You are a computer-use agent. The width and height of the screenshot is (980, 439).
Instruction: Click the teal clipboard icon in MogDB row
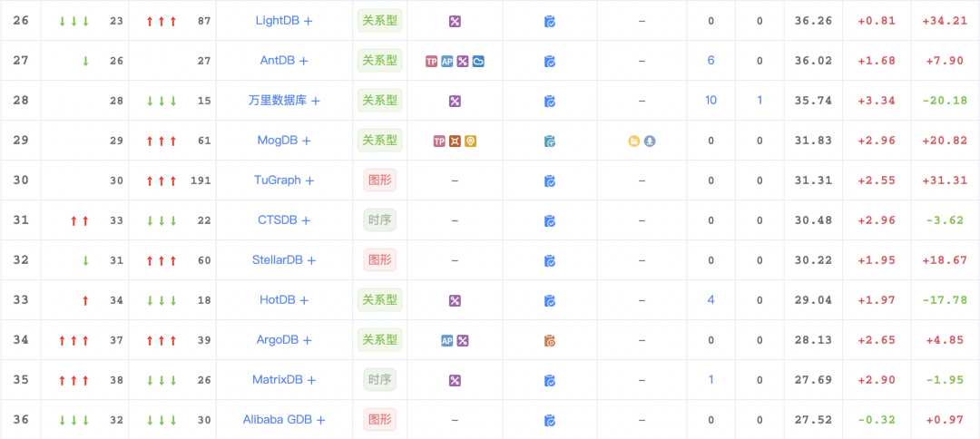[x=550, y=141]
